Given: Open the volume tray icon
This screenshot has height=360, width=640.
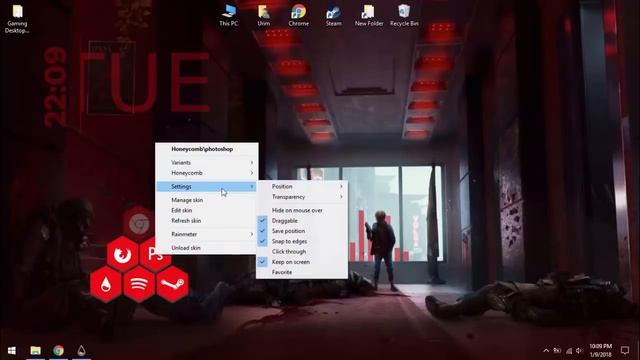Looking at the screenshot, I should click(x=579, y=351).
